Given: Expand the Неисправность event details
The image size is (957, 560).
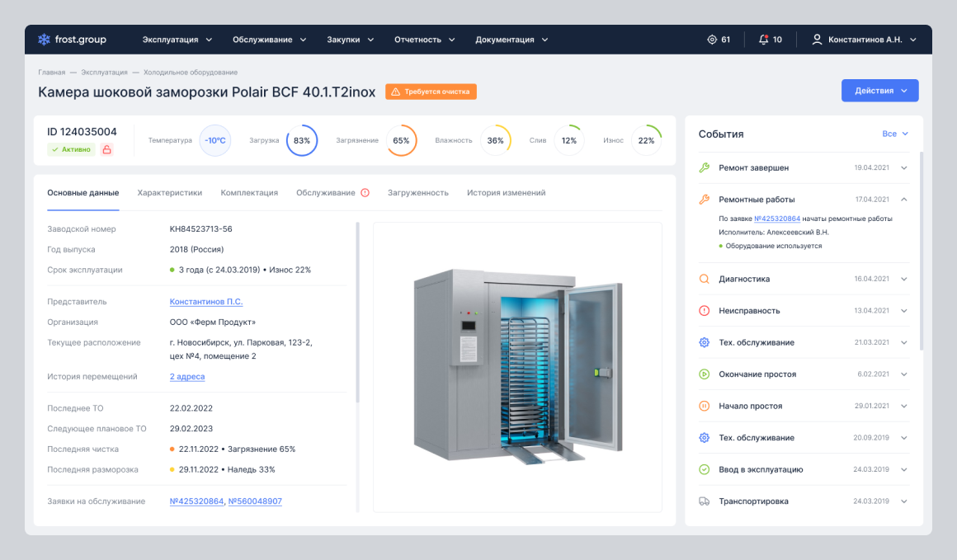Looking at the screenshot, I should point(904,310).
